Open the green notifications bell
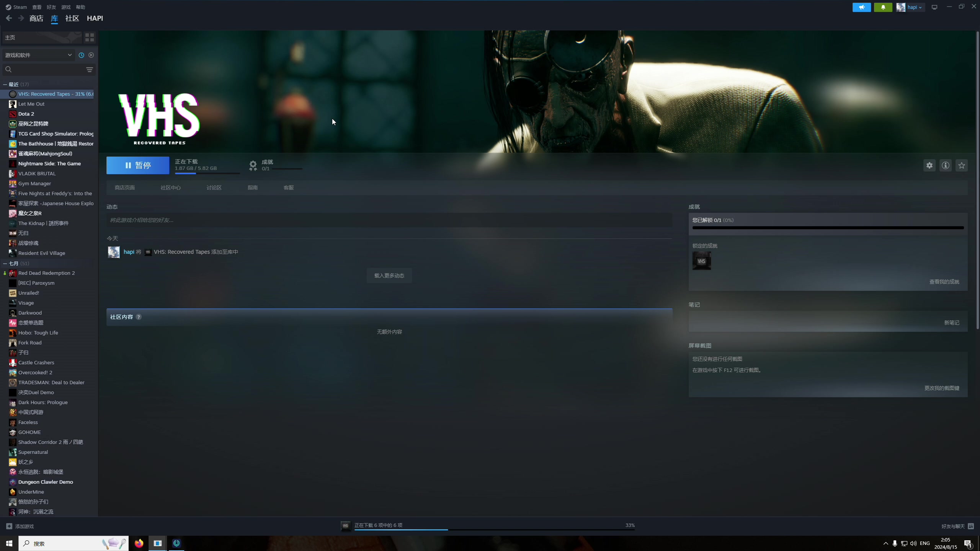The height and width of the screenshot is (551, 980). pos(883,7)
